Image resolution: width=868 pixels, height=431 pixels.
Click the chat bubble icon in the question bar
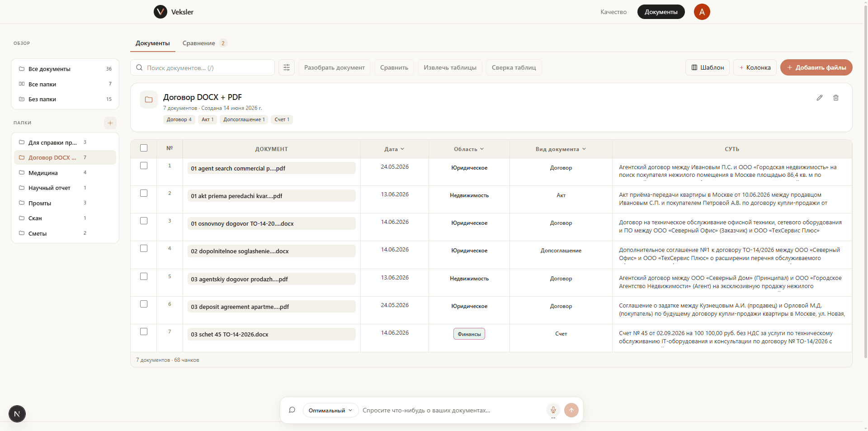tap(292, 410)
